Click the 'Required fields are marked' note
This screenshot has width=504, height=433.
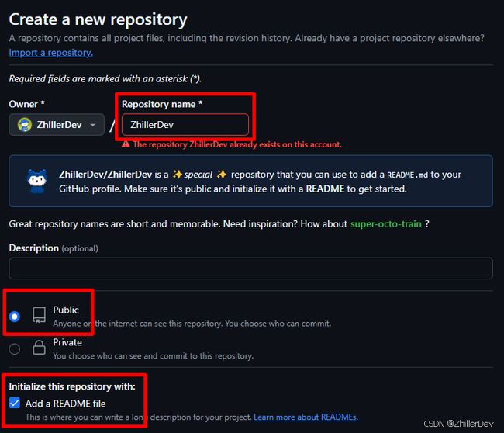point(105,79)
